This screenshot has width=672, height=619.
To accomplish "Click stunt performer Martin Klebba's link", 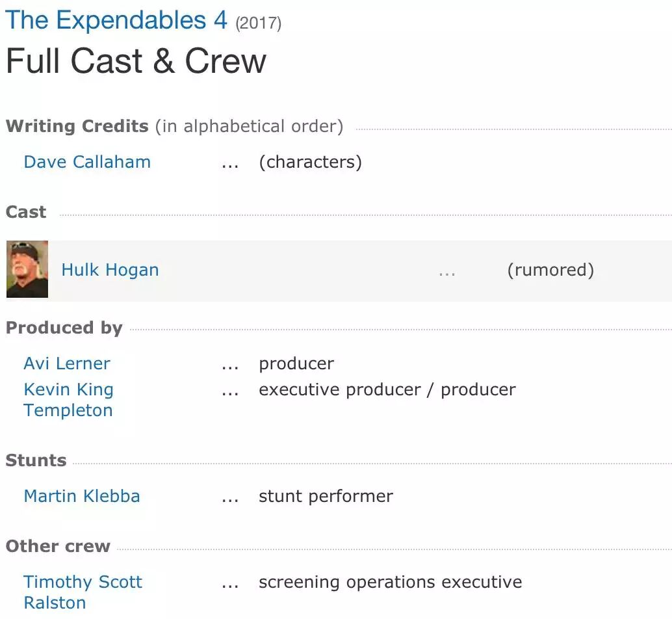I will (82, 496).
